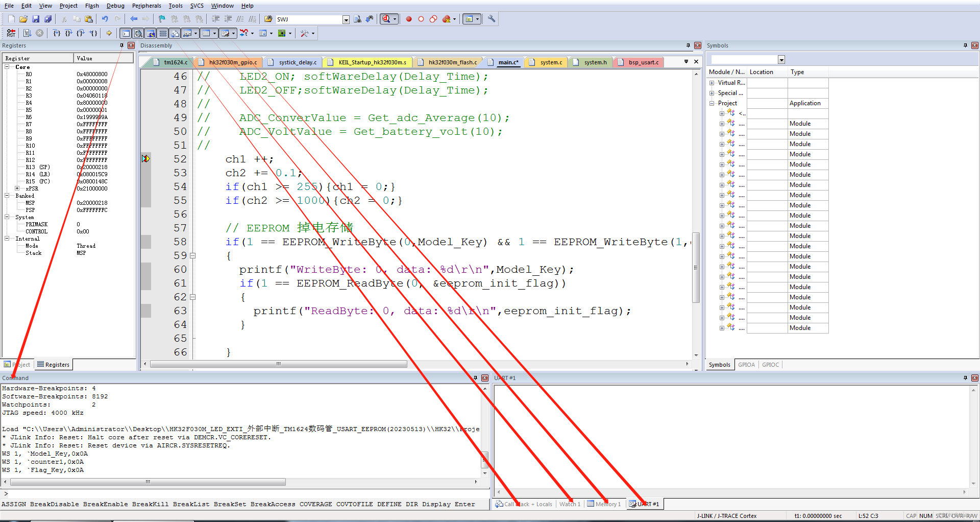Screen dimensions: 980x522
Task: Save the current file
Action: point(36,19)
